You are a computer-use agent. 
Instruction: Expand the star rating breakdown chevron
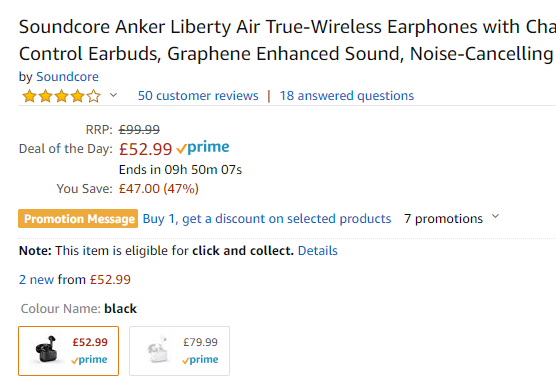(113, 95)
